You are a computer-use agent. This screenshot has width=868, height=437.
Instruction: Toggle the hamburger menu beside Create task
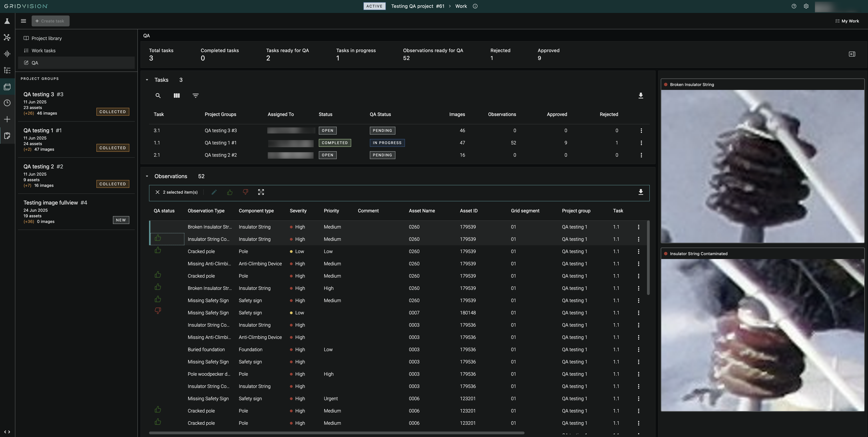click(x=23, y=21)
